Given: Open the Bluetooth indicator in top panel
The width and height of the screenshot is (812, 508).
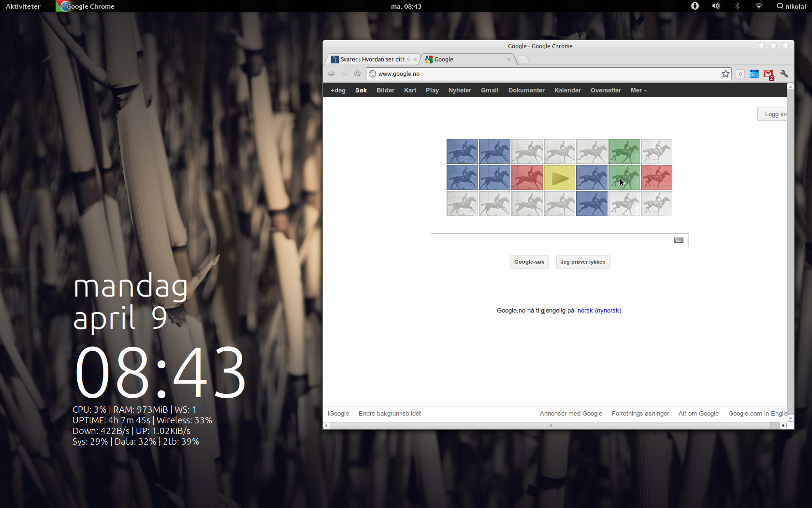Looking at the screenshot, I should point(737,6).
